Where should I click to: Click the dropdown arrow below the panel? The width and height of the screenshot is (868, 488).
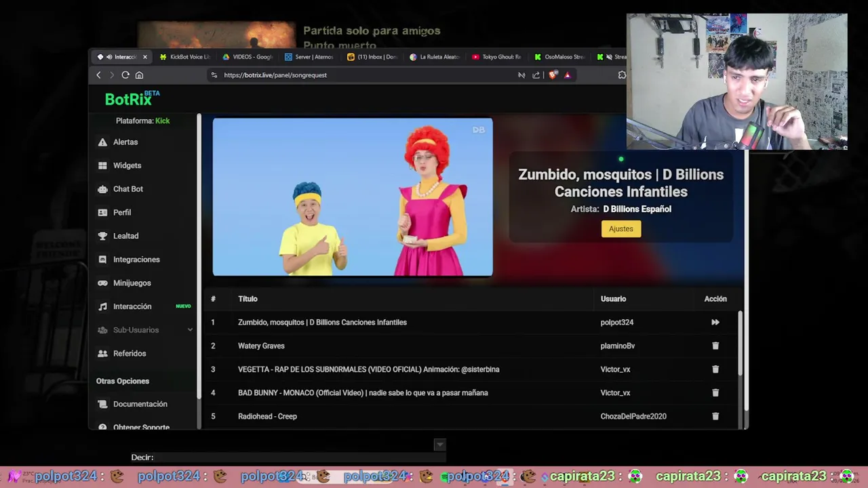[x=439, y=445]
